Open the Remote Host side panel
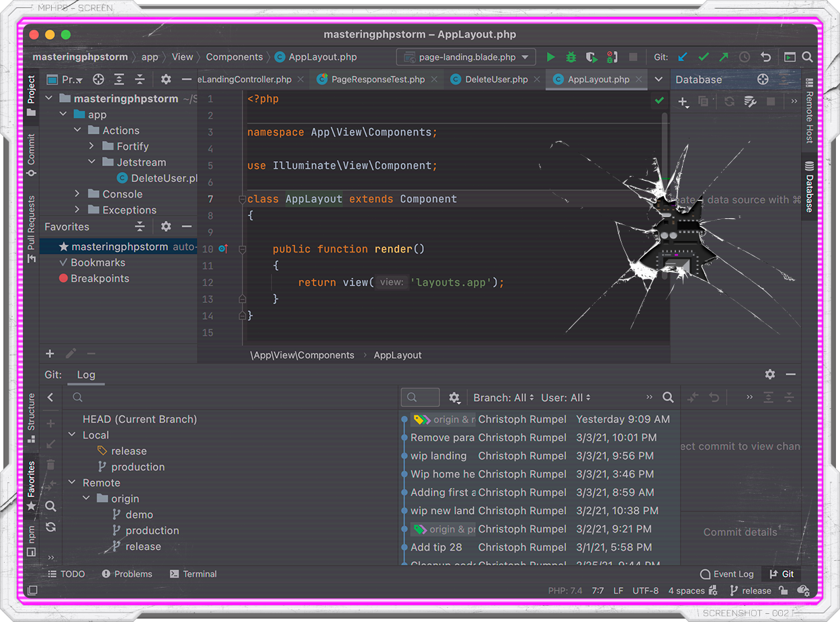This screenshot has height=622, width=840. tap(809, 111)
